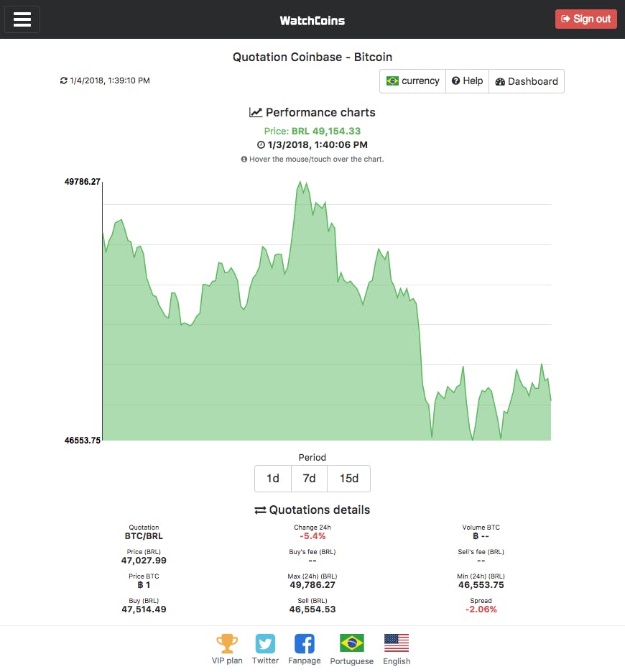
Task: Click the 47,027.99 Price value
Action: [144, 561]
